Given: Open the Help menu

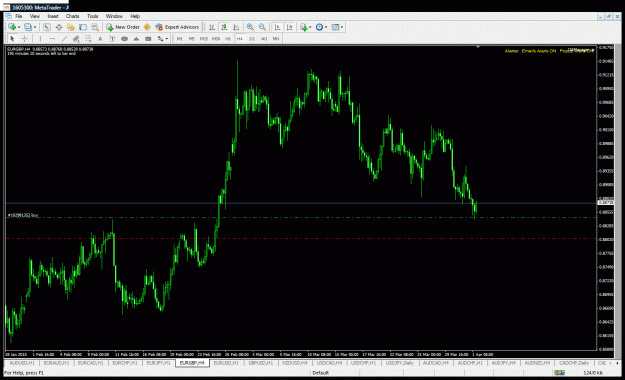Looking at the screenshot, I should pyautogui.click(x=135, y=16).
